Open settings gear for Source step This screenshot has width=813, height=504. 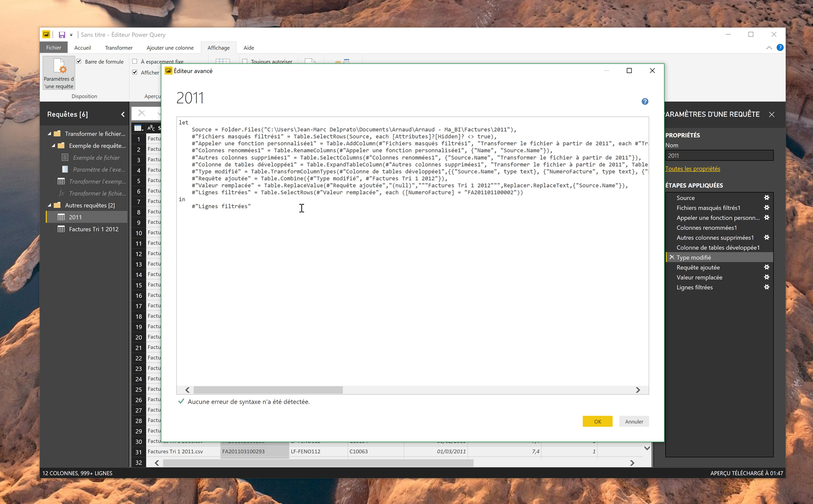point(766,198)
